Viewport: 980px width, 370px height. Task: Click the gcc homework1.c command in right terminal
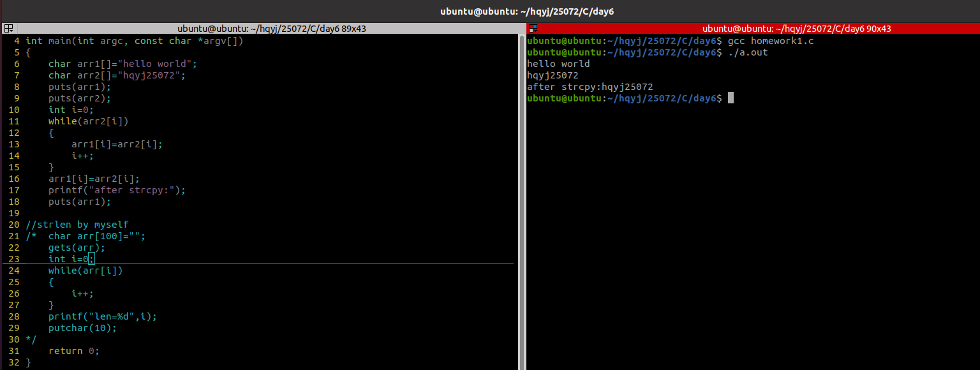tap(771, 41)
